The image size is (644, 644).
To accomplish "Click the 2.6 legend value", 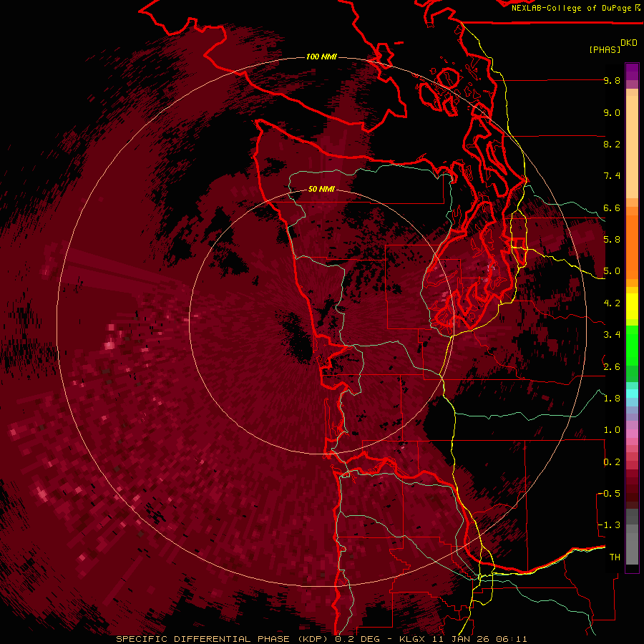I will pyautogui.click(x=612, y=367).
